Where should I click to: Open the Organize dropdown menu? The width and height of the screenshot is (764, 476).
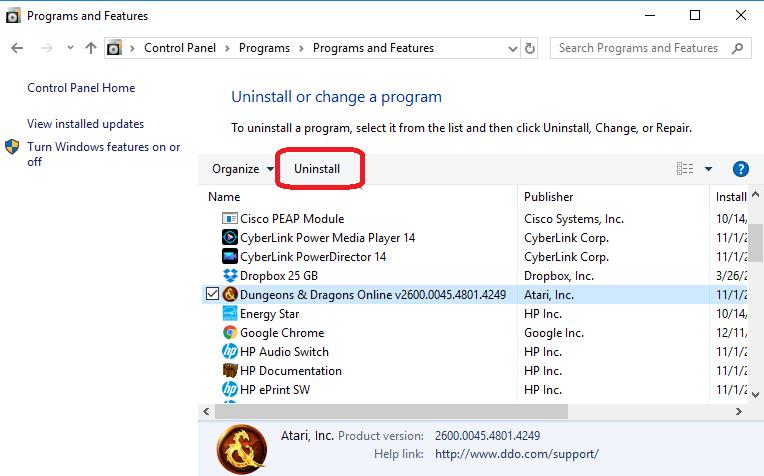243,169
